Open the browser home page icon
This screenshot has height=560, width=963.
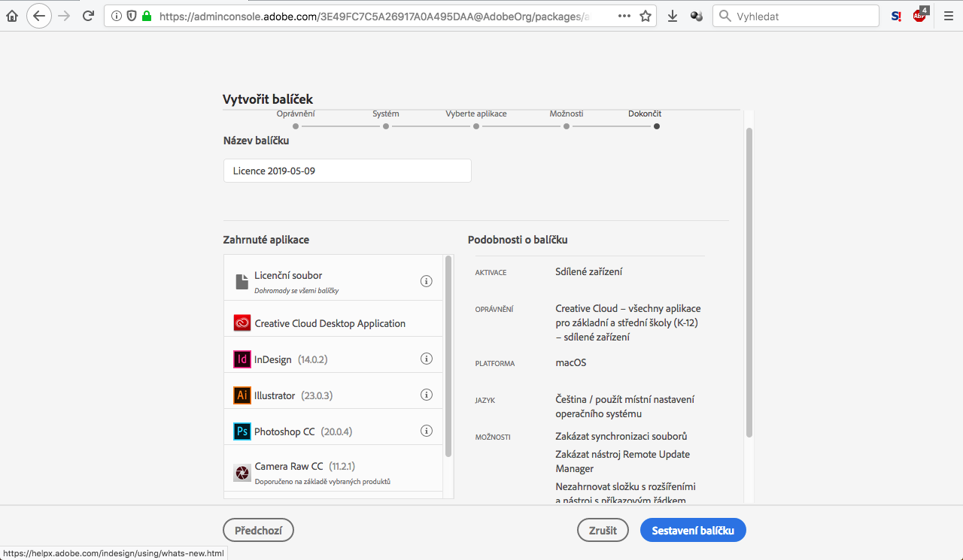(12, 16)
